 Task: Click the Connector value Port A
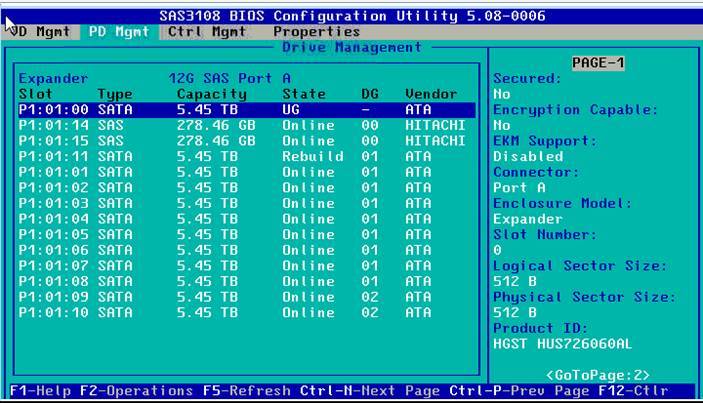[519, 188]
